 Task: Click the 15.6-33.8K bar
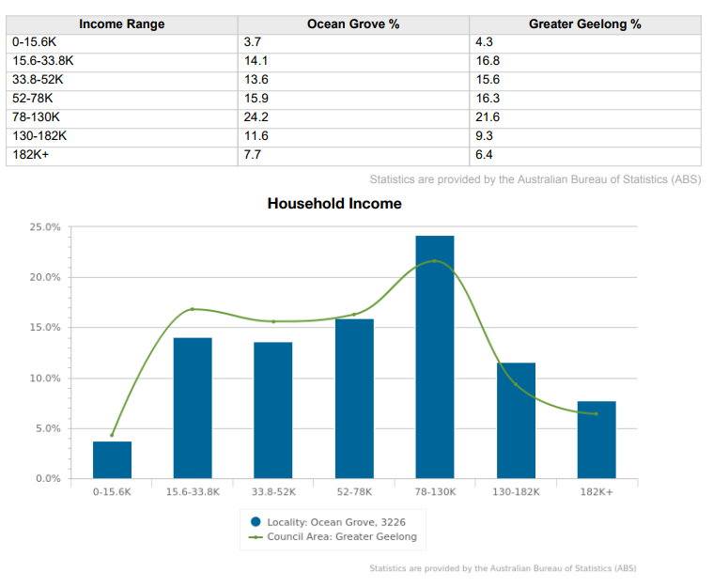coord(193,408)
